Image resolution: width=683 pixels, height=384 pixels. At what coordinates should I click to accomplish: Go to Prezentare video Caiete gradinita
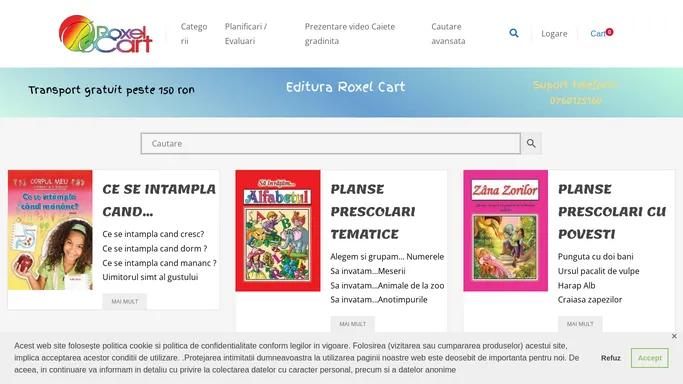point(349,34)
